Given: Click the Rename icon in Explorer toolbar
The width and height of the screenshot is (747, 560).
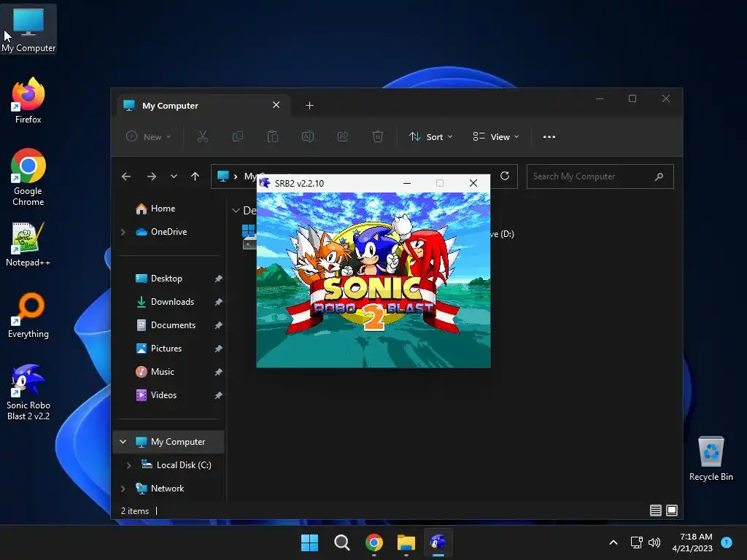Looking at the screenshot, I should click(x=308, y=136).
